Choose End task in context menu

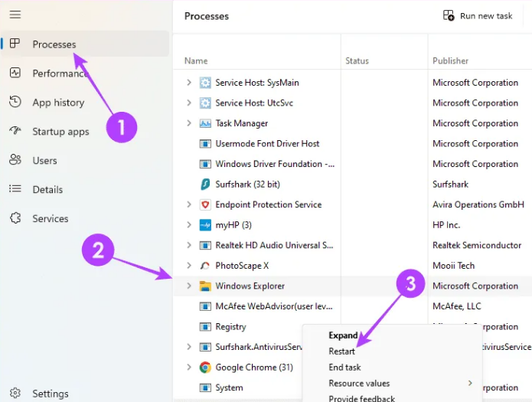pyautogui.click(x=344, y=368)
